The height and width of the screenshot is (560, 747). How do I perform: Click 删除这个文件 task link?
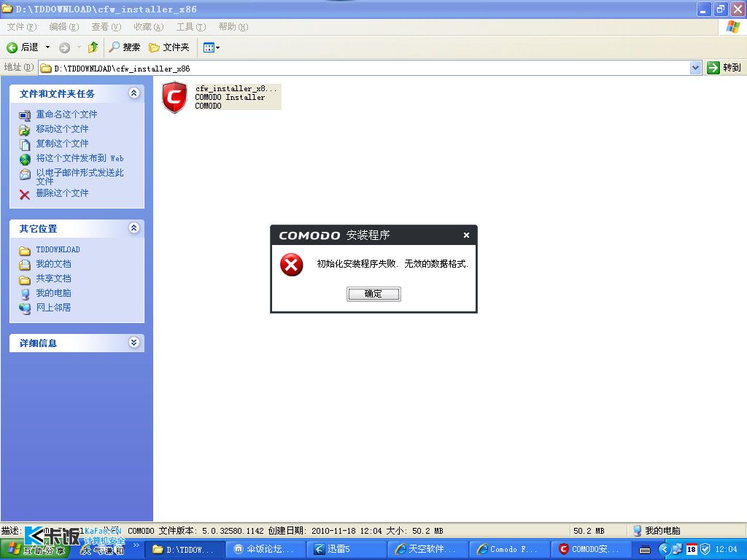click(62, 193)
